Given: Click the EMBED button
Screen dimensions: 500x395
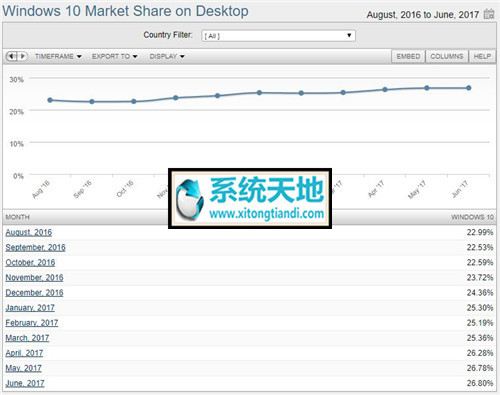Looking at the screenshot, I should click(x=408, y=56).
